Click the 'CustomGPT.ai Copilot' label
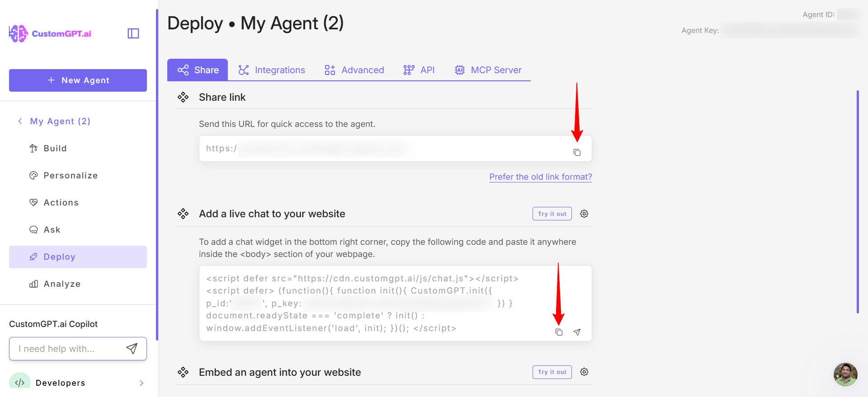 (53, 324)
